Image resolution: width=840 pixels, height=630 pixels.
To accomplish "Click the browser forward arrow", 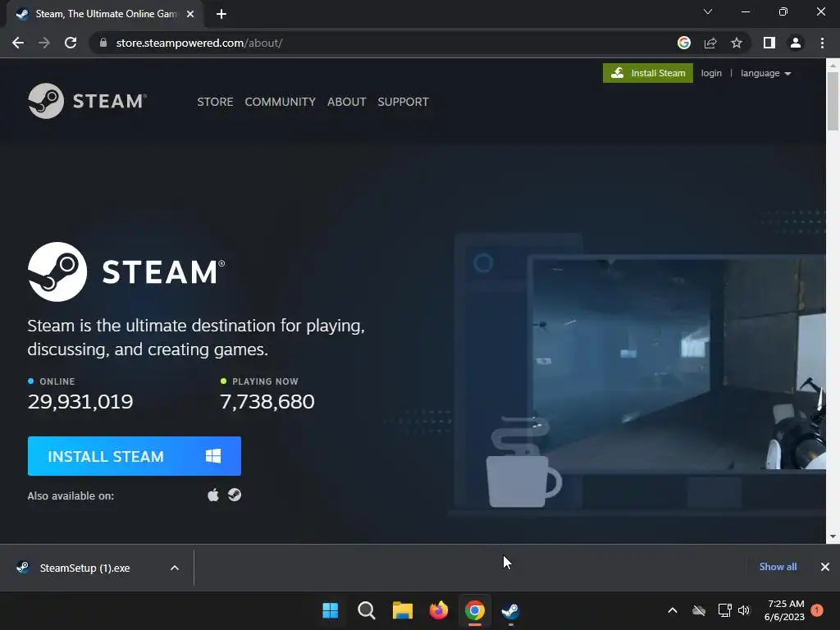I will click(44, 43).
